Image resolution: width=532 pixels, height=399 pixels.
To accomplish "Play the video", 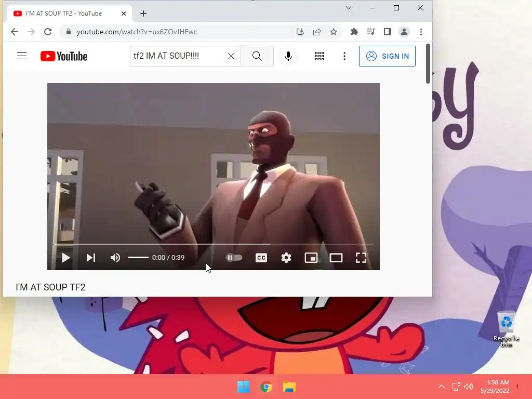I will coord(66,258).
